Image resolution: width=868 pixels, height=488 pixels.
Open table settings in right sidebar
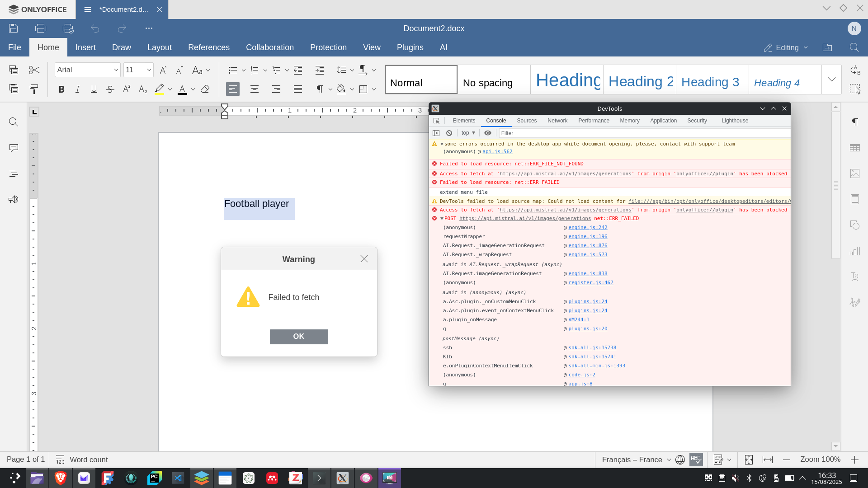pos(854,148)
